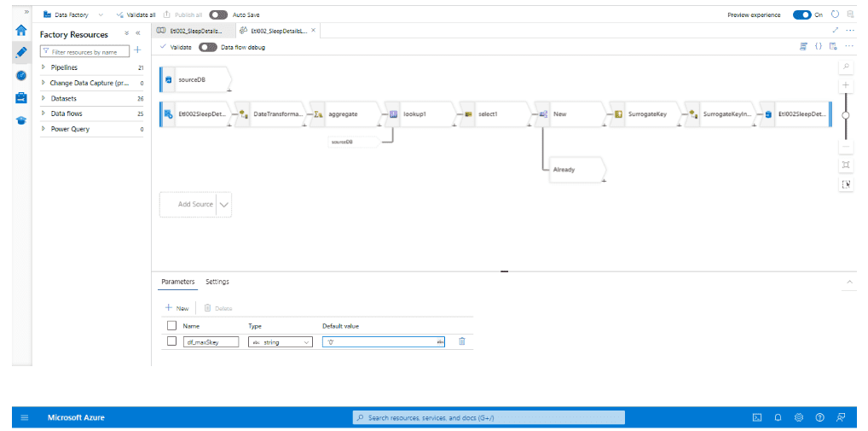Screen dimensions: 868x431
Task: Open the Azure portal hamburger menu
Action: coord(25,417)
